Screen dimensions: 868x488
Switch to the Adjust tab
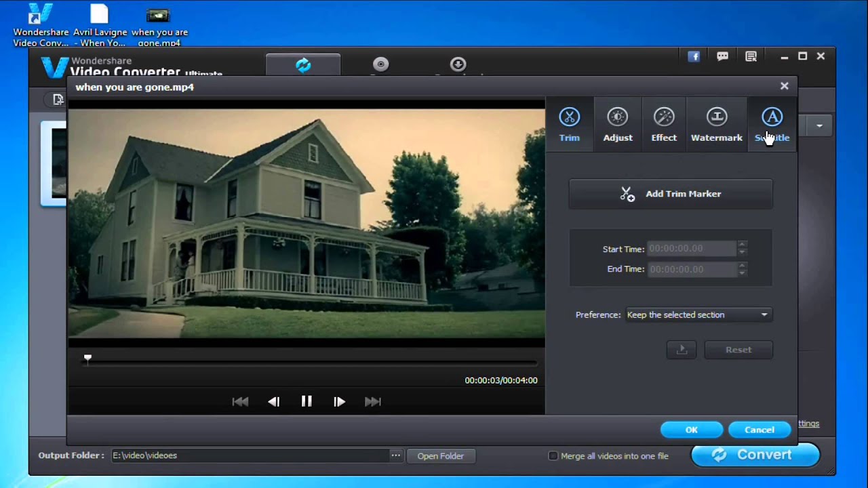617,125
